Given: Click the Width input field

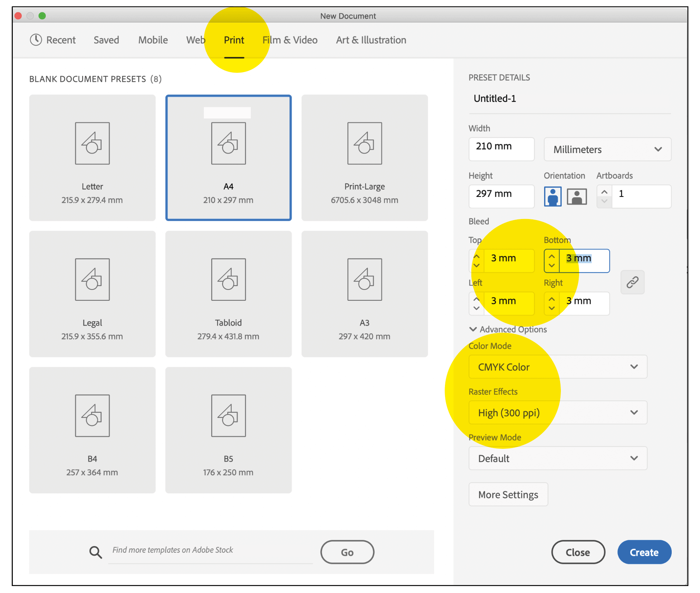Looking at the screenshot, I should 501,149.
